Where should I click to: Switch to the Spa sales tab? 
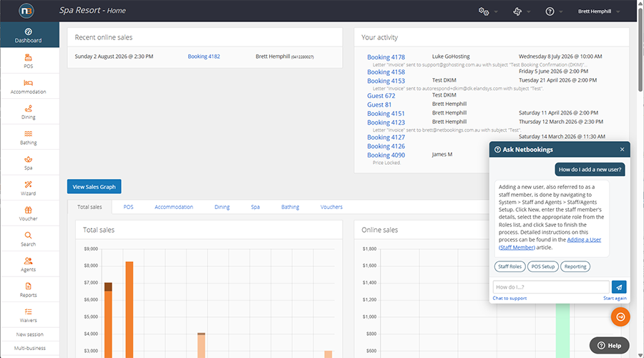coord(255,207)
